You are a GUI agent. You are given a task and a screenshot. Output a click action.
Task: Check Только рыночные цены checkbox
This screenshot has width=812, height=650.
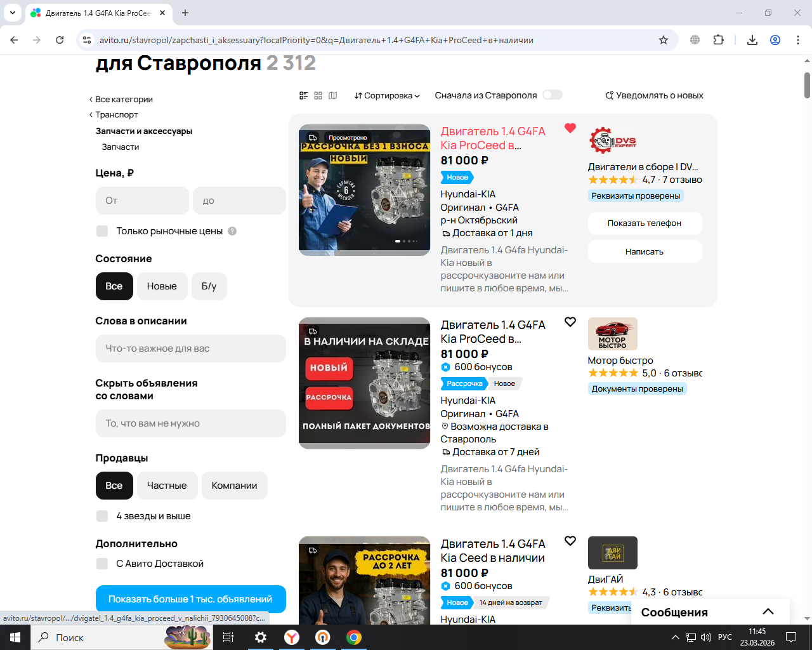tap(102, 231)
